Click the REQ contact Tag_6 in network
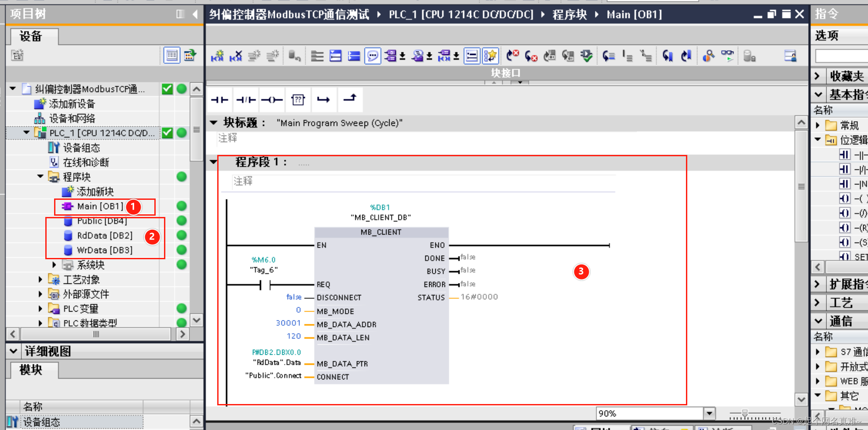 tap(265, 285)
